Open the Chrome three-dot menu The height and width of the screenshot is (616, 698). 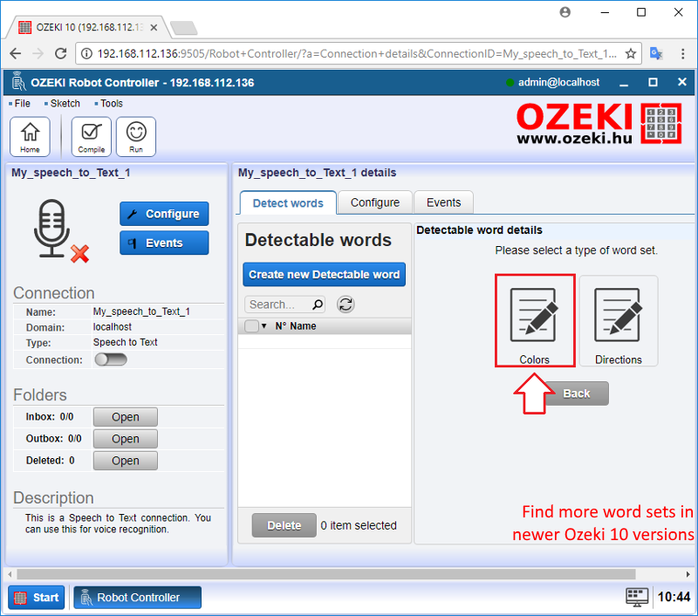(x=683, y=54)
